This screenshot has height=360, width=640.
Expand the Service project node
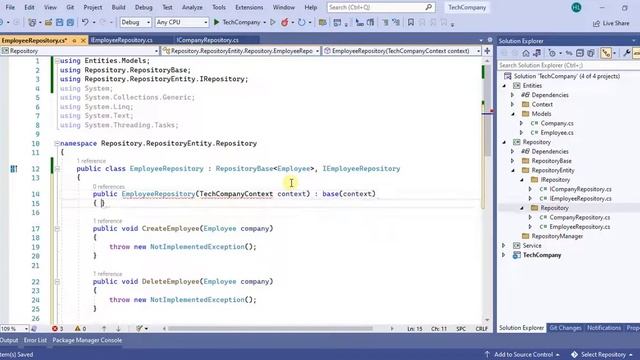point(504,246)
